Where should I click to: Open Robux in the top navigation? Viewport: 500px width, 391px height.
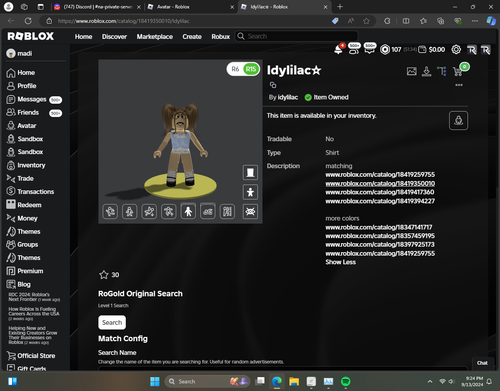pos(221,37)
